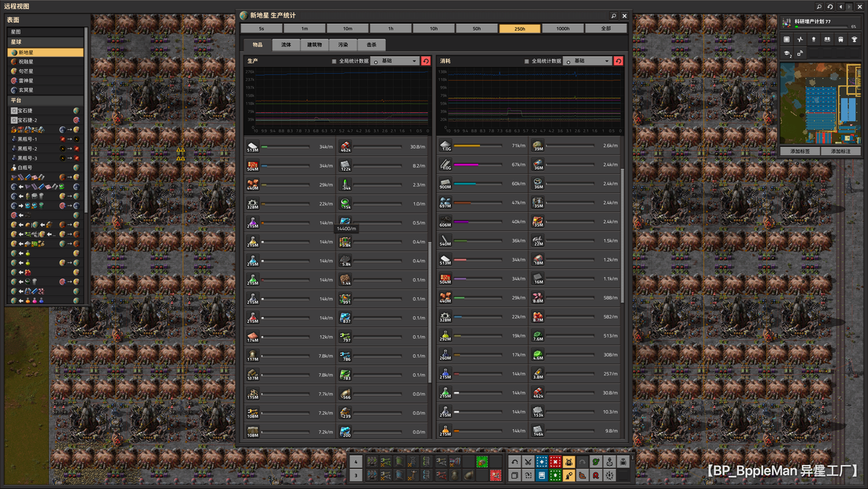This screenshot has width=868, height=489.
Task: Select platform 黑瓶号-1
Action: click(45, 139)
